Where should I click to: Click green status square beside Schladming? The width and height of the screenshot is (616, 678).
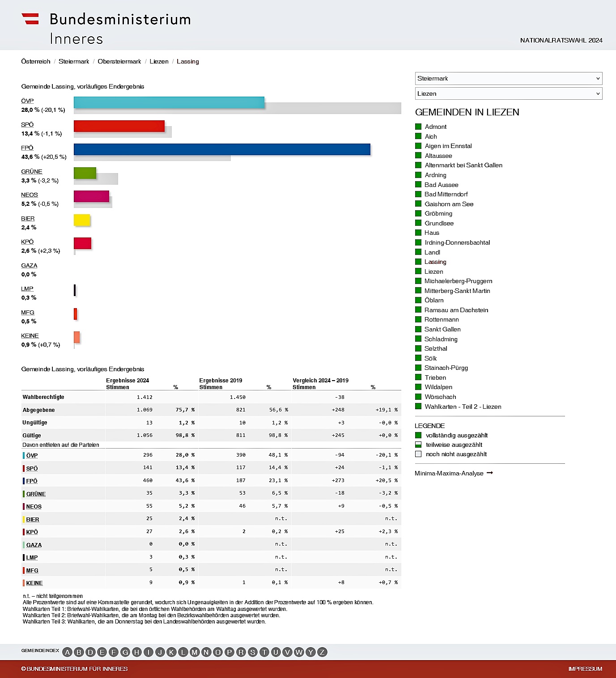[x=418, y=339]
